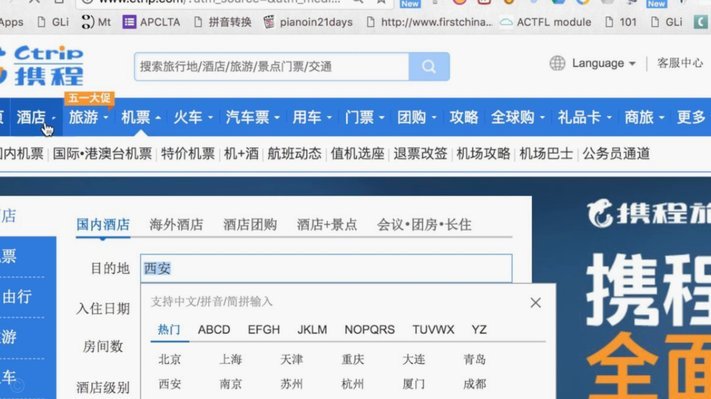Choose 重庆 from the city list
Screen dimensions: 711x399
click(353, 360)
